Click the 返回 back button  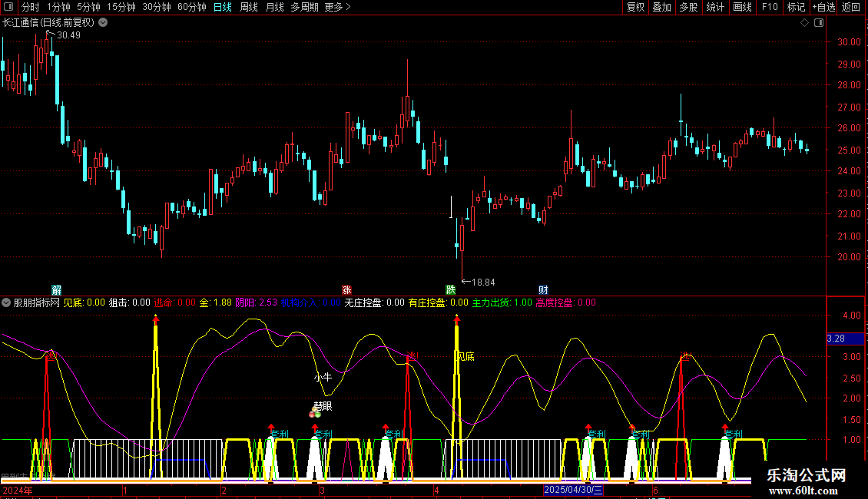pos(851,7)
